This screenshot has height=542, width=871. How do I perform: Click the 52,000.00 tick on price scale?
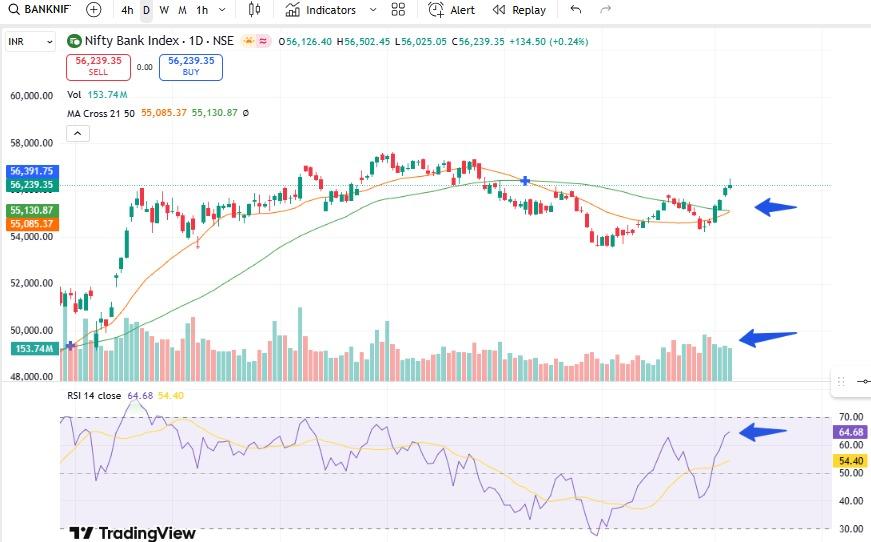pos(32,283)
